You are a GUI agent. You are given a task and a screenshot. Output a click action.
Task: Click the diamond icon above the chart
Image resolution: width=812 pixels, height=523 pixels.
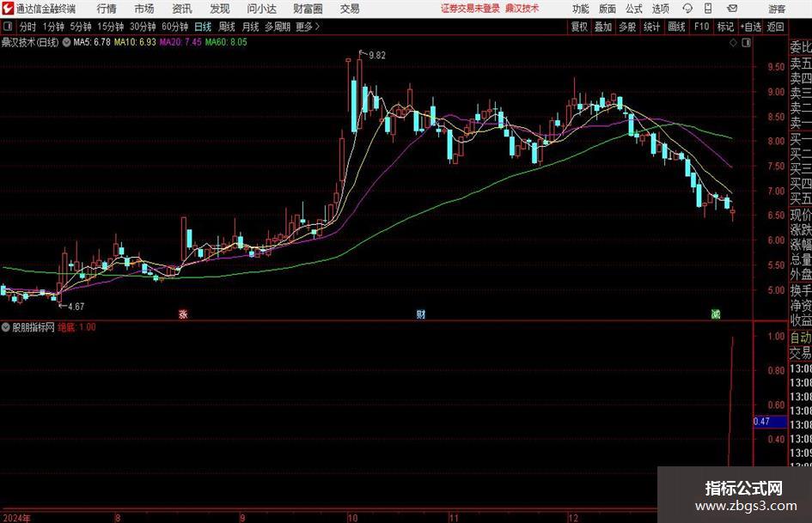733,43
